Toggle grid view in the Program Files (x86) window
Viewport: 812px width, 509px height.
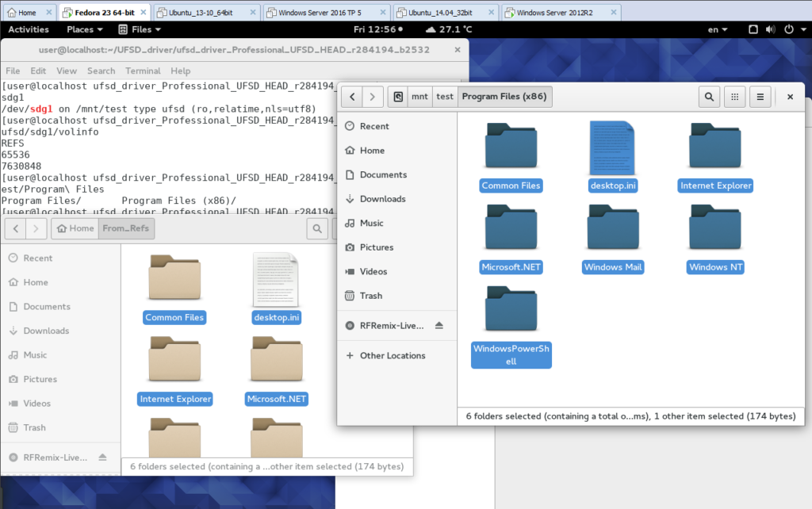(x=734, y=97)
